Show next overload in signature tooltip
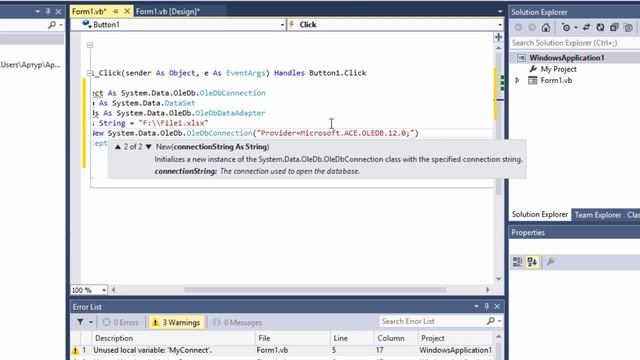 coord(149,147)
